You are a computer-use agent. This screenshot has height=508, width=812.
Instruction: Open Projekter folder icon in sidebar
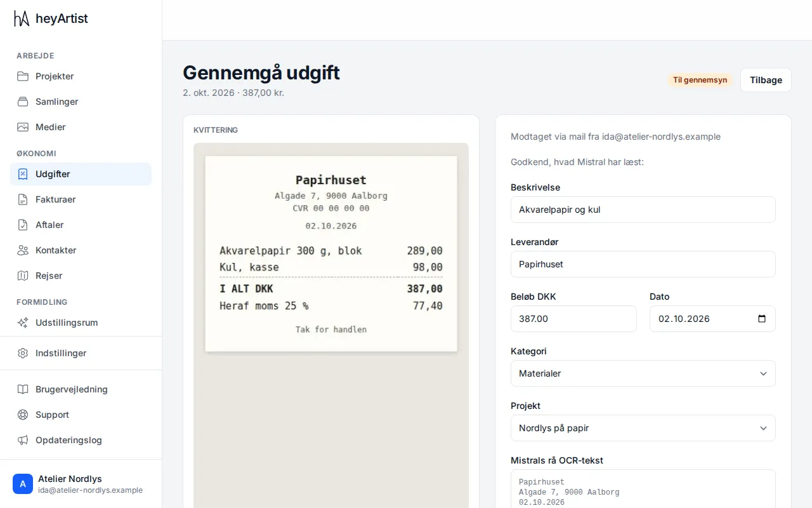click(x=23, y=76)
